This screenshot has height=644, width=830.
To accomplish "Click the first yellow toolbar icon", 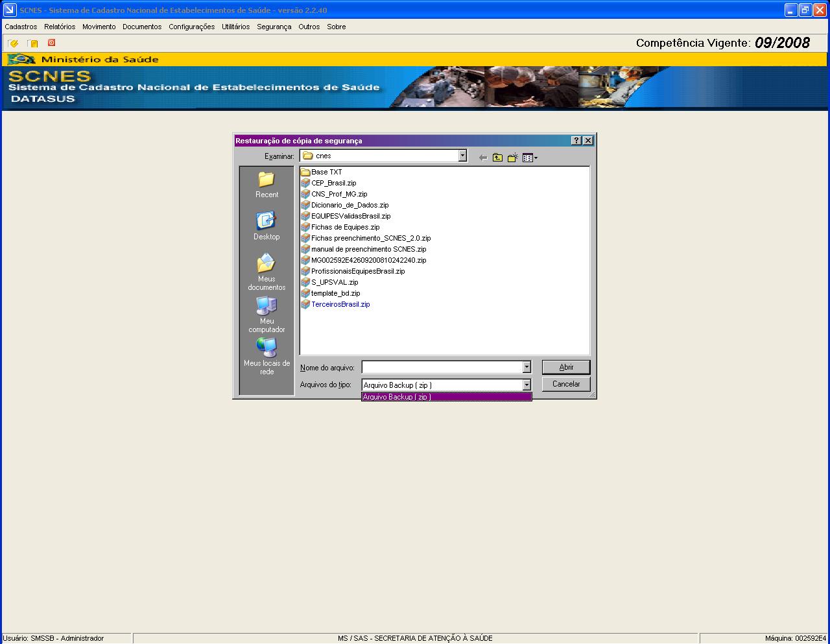I will (x=13, y=43).
